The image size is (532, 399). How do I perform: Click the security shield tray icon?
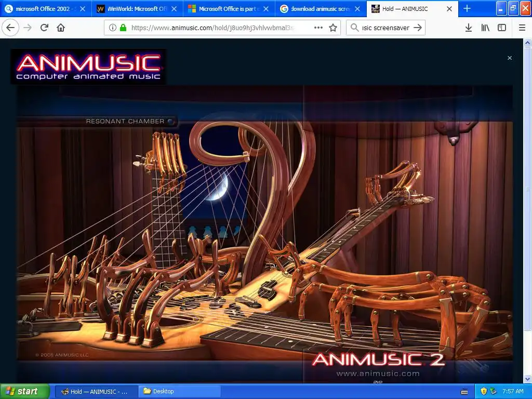(x=484, y=391)
